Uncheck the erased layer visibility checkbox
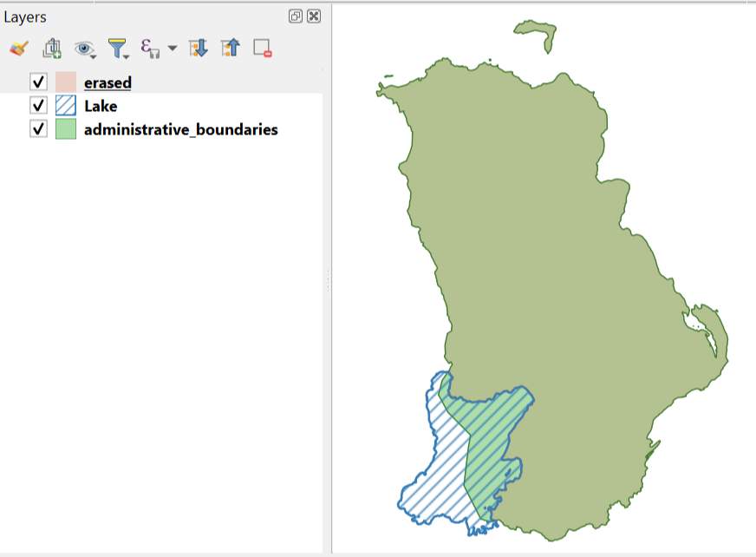The width and height of the screenshot is (756, 557). (x=38, y=82)
